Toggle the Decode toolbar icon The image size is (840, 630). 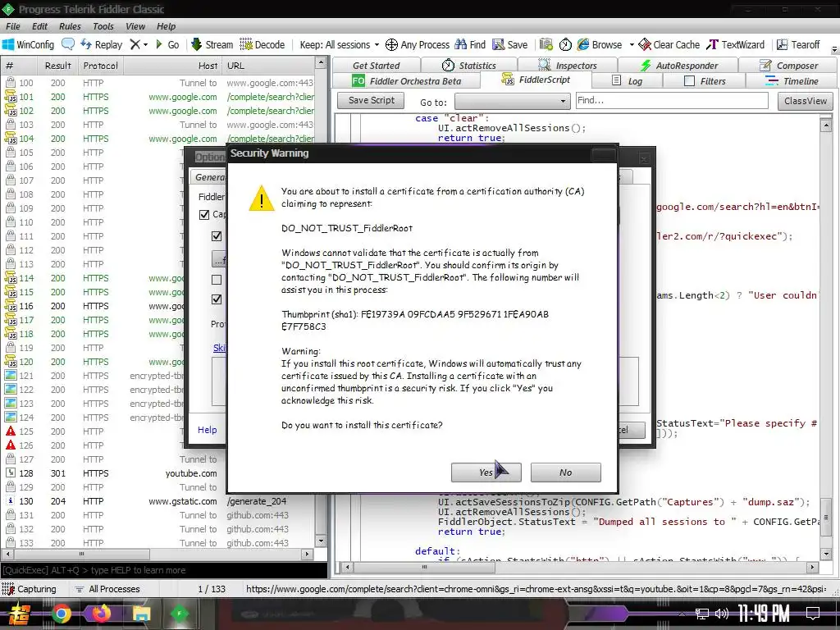(x=246, y=44)
